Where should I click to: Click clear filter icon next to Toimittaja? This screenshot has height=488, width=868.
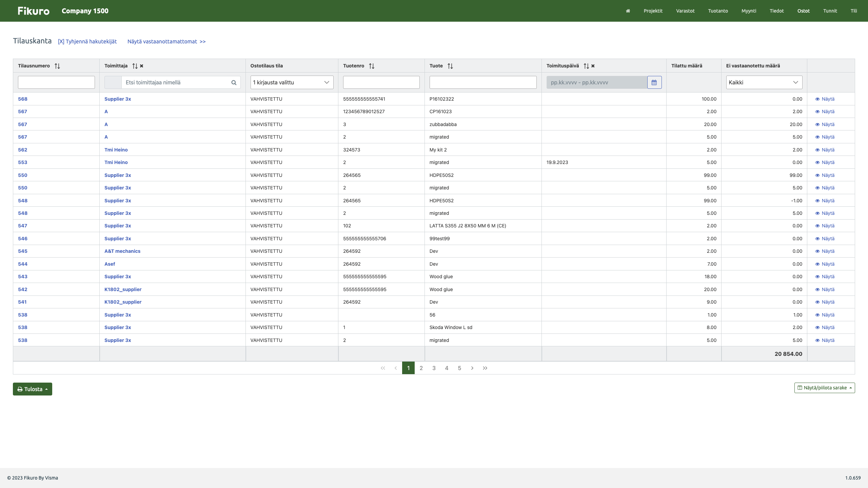click(x=141, y=65)
